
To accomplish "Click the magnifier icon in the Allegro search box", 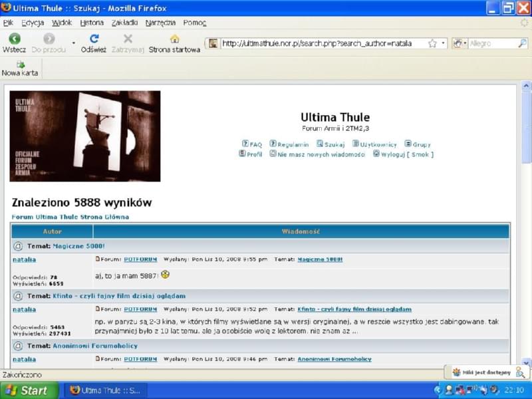I will tap(522, 43).
